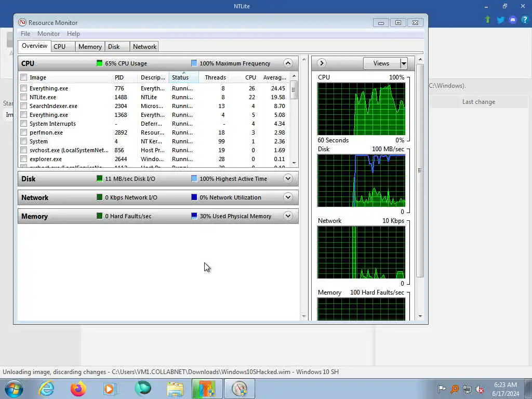Check the System Interrupts checkbox
Image resolution: width=532 pixels, height=399 pixels.
pyautogui.click(x=24, y=124)
